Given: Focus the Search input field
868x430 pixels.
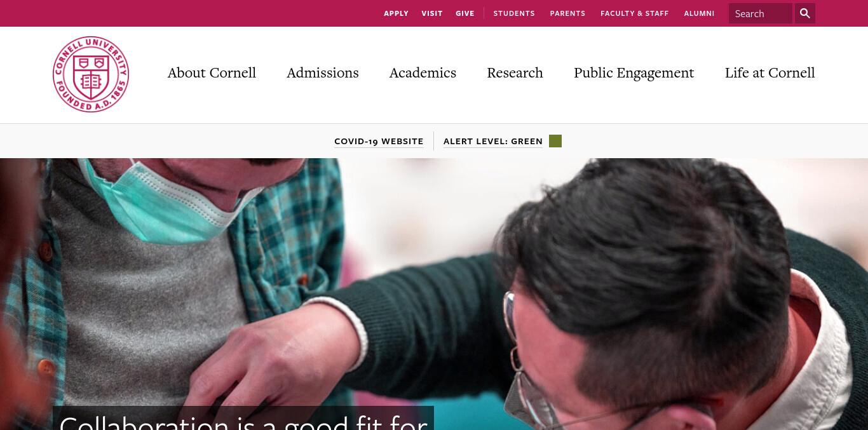Looking at the screenshot, I should [760, 13].
